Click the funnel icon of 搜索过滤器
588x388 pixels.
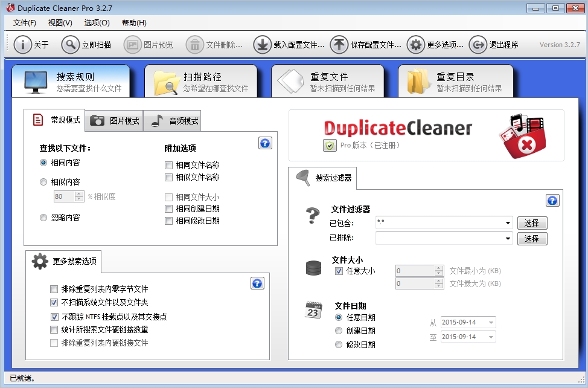point(303,178)
